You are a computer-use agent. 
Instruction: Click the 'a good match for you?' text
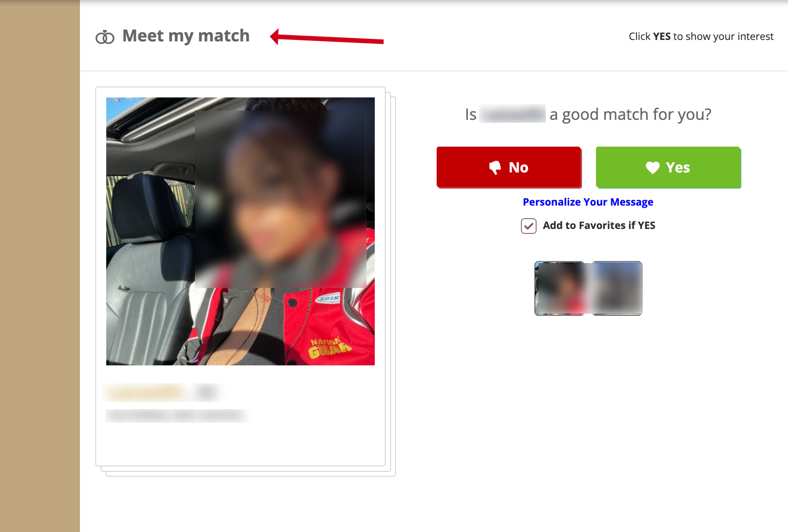[630, 114]
